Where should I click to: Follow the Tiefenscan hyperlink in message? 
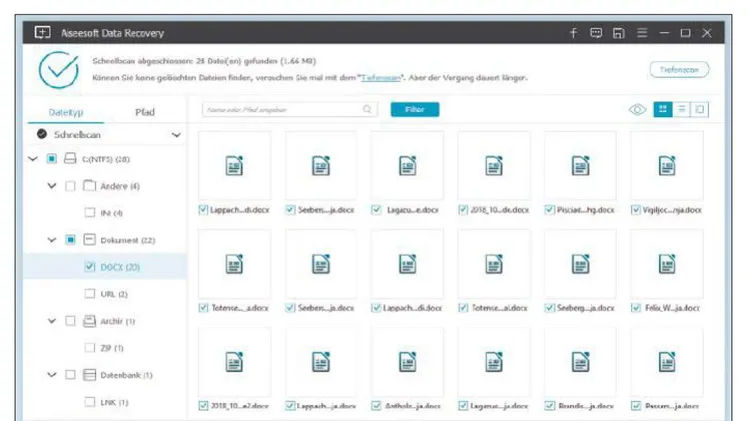[x=381, y=78]
